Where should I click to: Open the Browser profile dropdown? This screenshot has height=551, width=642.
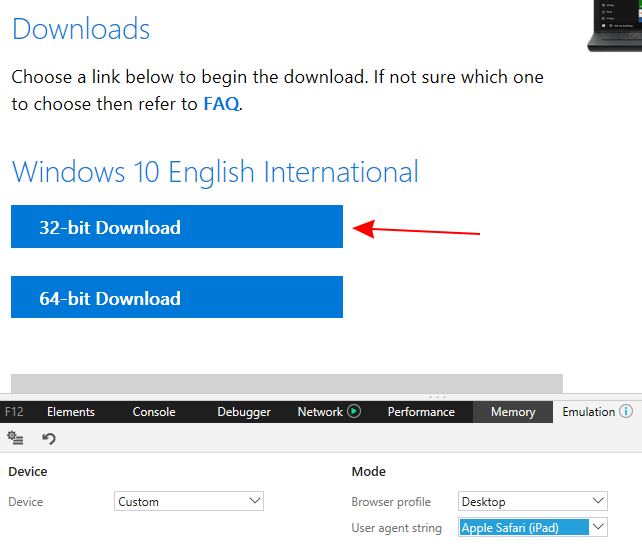pyautogui.click(x=533, y=501)
